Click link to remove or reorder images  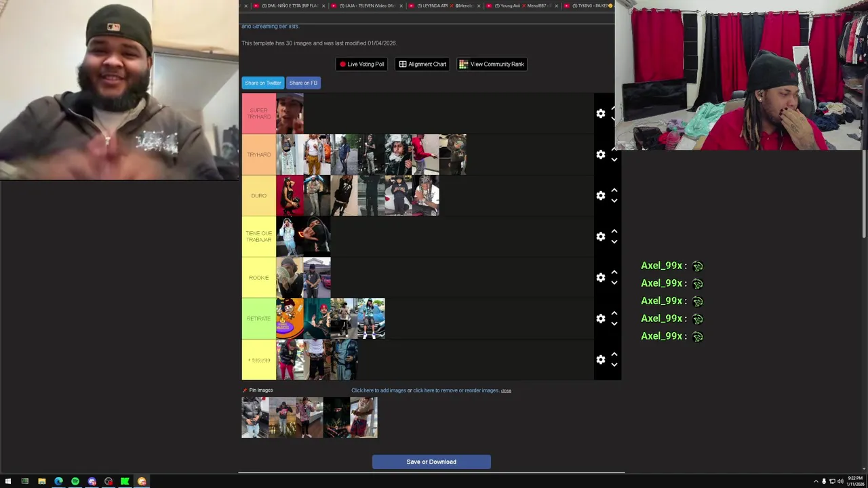pos(456,390)
